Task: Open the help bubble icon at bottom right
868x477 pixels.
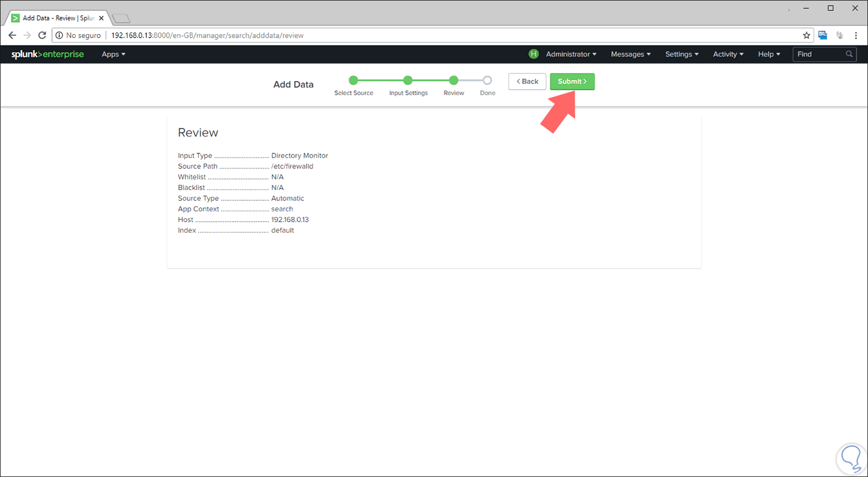Action: (x=851, y=458)
